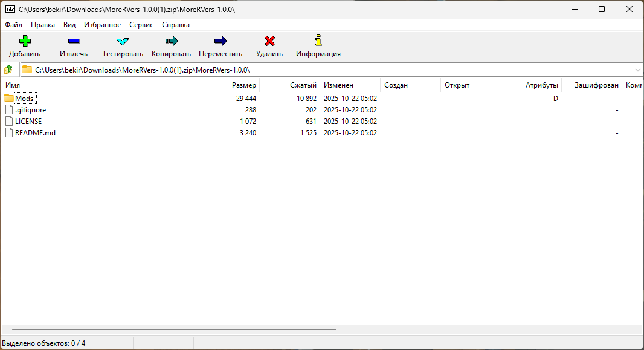644x350 pixels.
Task: Select the LICENSE file entry
Action: (x=28, y=122)
